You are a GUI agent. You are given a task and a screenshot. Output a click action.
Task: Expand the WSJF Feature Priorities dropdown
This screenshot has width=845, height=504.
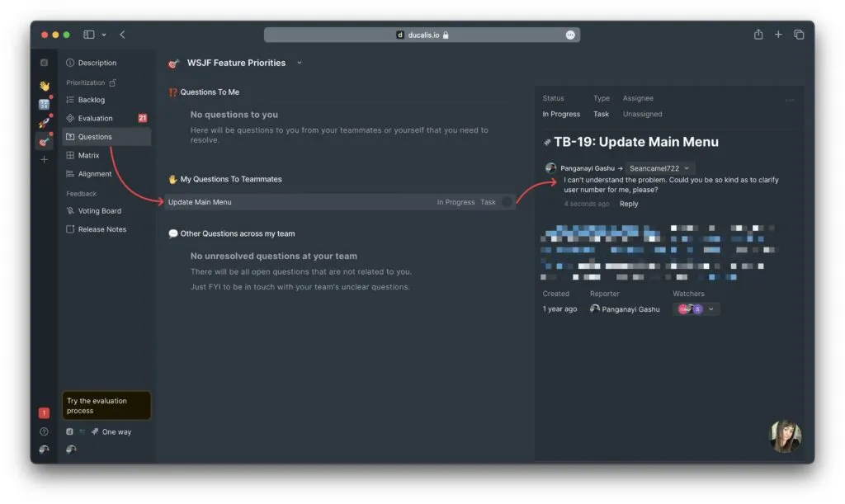300,63
